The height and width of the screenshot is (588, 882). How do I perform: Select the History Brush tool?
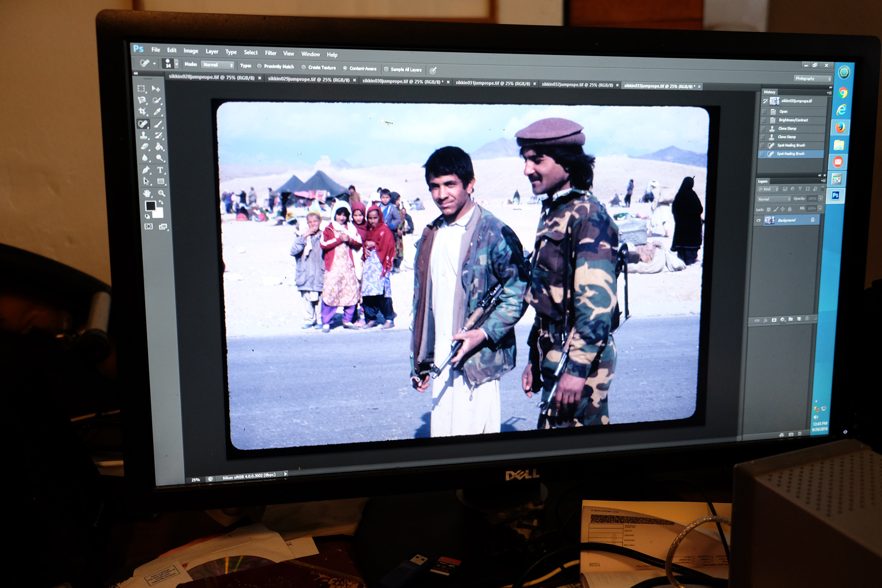tap(159, 135)
